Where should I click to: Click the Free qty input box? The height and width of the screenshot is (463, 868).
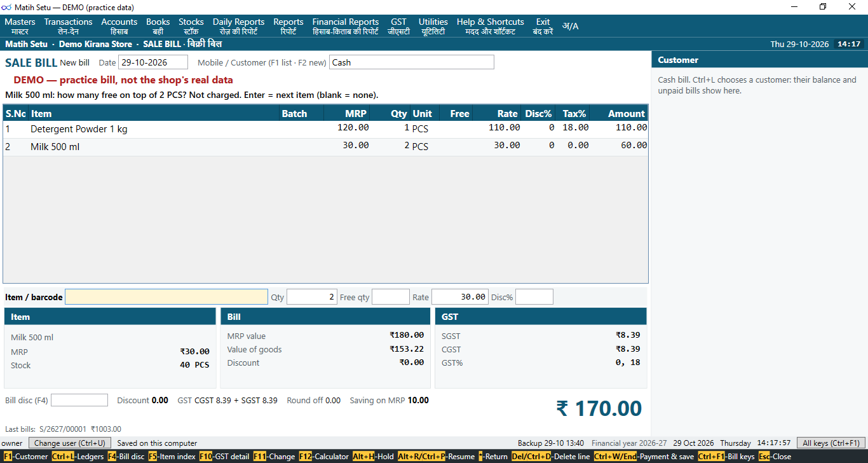click(391, 297)
